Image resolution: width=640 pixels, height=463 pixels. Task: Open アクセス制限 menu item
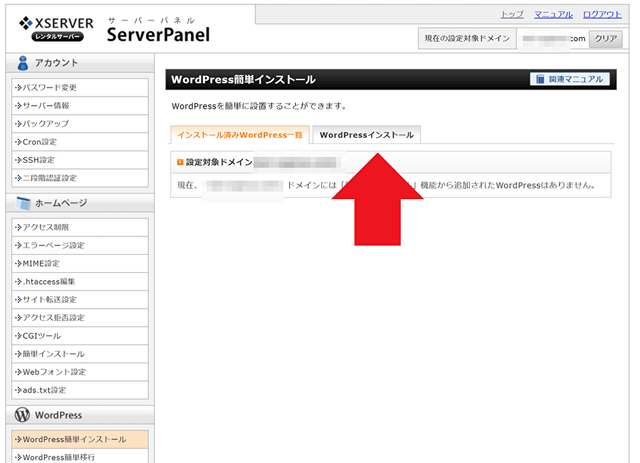tap(80, 227)
